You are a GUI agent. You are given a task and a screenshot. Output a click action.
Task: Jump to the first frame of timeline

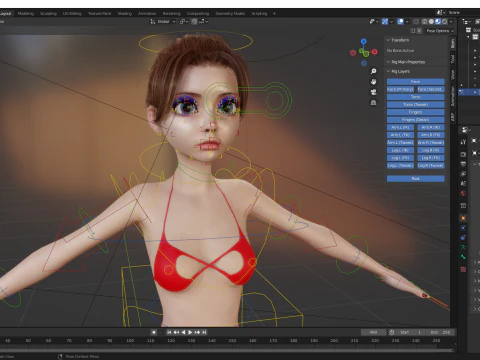pyautogui.click(x=169, y=332)
